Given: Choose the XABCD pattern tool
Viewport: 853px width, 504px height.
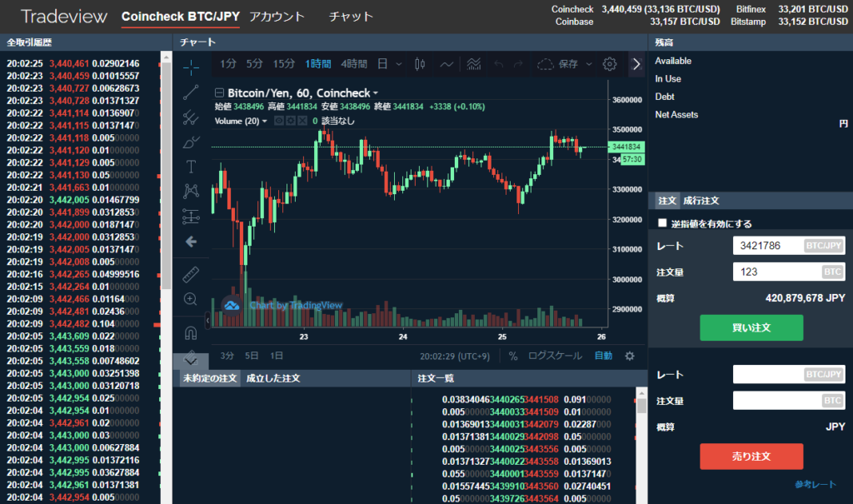Looking at the screenshot, I should pyautogui.click(x=191, y=191).
